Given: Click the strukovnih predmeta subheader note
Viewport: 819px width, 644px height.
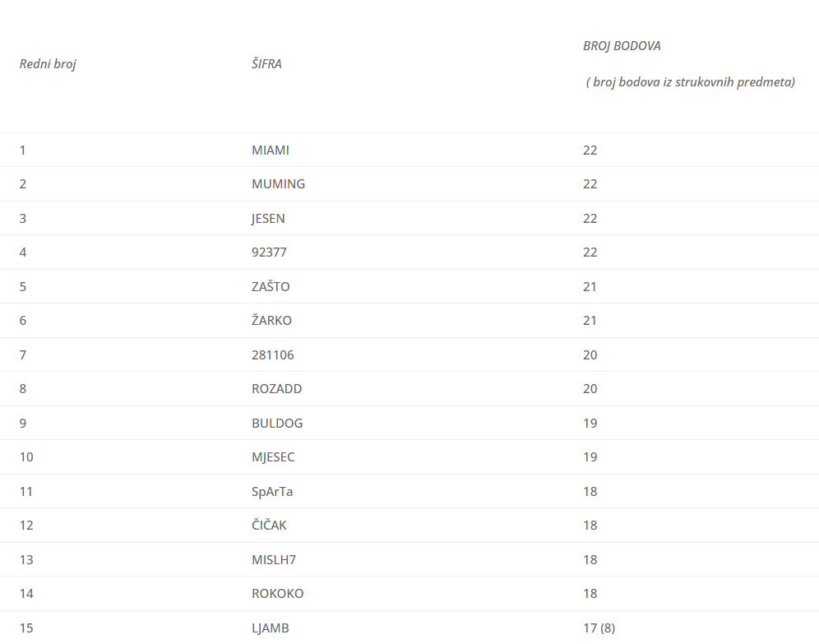Looking at the screenshot, I should tap(690, 82).
